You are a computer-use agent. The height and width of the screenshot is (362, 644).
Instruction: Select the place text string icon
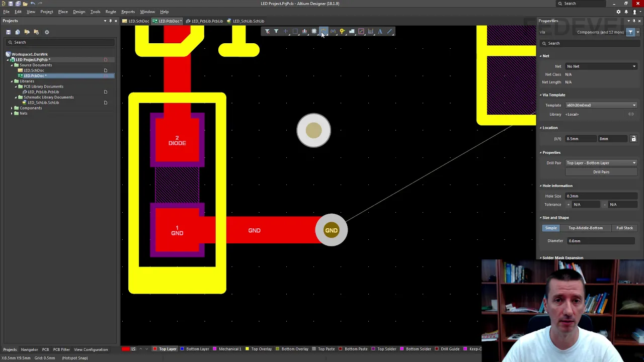[380, 32]
